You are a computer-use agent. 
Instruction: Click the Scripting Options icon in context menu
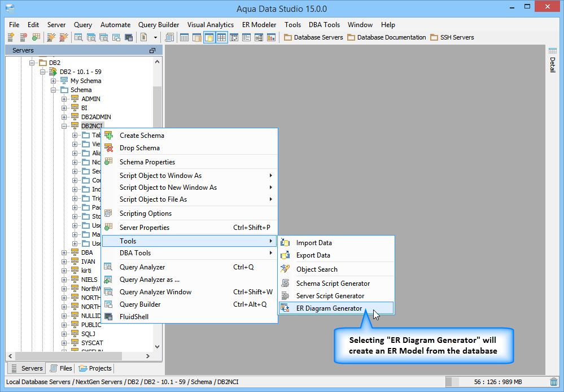click(108, 213)
